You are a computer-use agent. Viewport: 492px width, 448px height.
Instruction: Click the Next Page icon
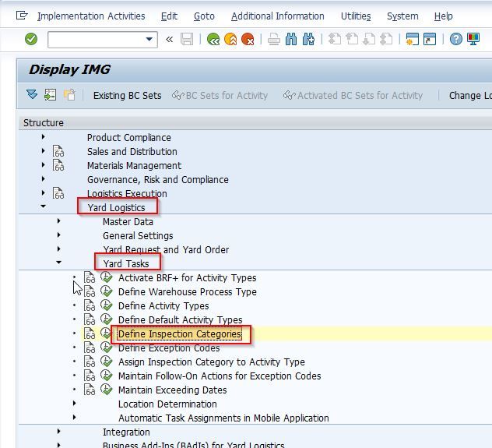click(369, 39)
